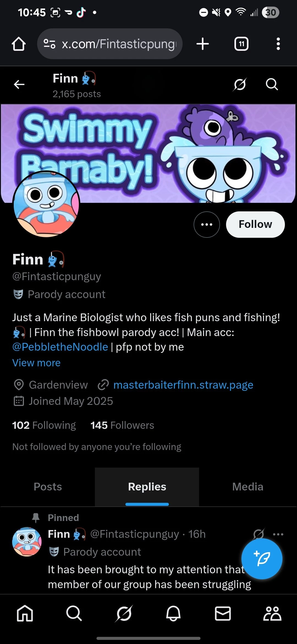Go to Home in bottom navigation

tap(25, 613)
